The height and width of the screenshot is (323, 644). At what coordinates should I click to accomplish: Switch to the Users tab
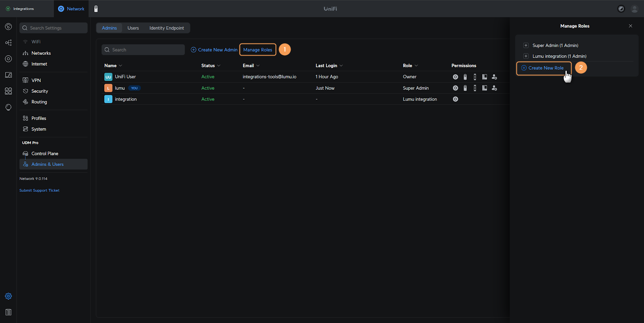(x=133, y=28)
